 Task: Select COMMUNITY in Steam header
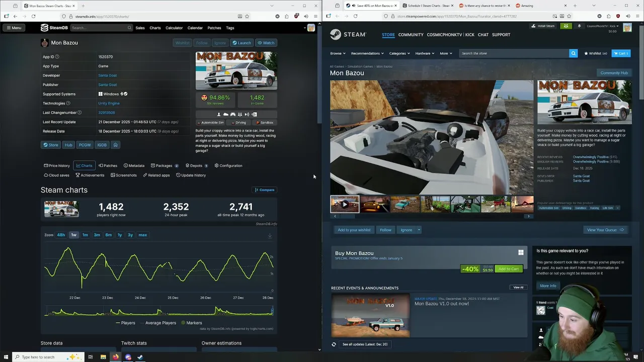pos(411,35)
